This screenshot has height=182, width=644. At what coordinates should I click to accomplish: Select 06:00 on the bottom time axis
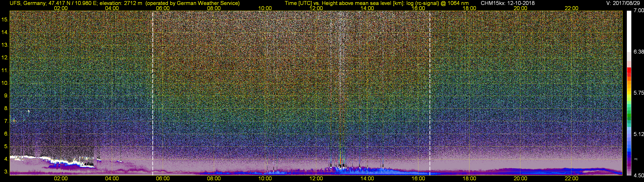[163, 179]
